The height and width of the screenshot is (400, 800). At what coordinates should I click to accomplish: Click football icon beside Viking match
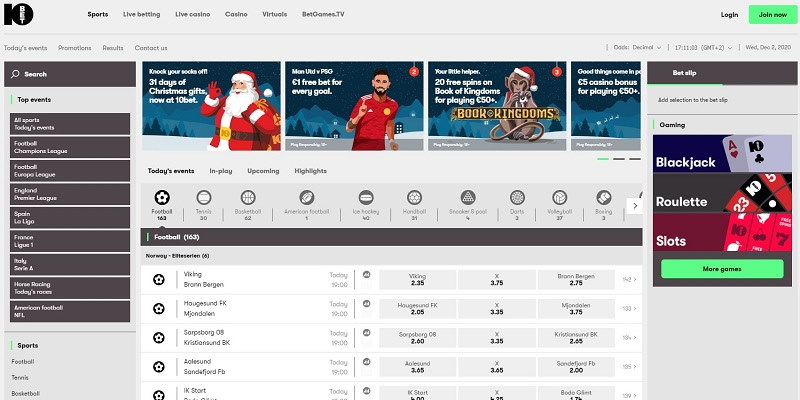pyautogui.click(x=159, y=280)
